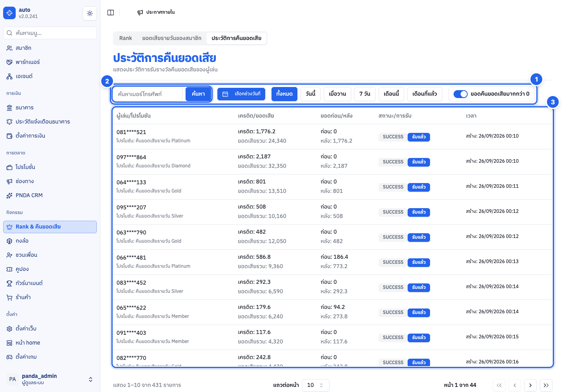
Task: Open the bell icon for ประวัติแจ้งเตือนธนาคาร
Action: (9, 122)
